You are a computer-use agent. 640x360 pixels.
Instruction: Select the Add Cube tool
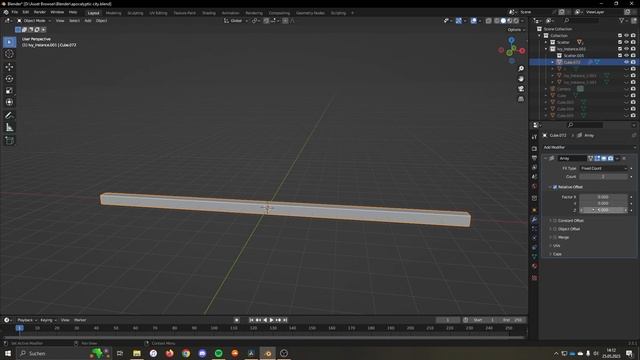9,141
